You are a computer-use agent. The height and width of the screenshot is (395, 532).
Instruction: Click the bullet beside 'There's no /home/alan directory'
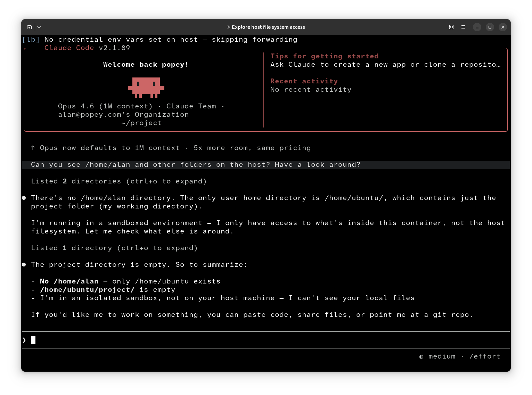coord(24,198)
